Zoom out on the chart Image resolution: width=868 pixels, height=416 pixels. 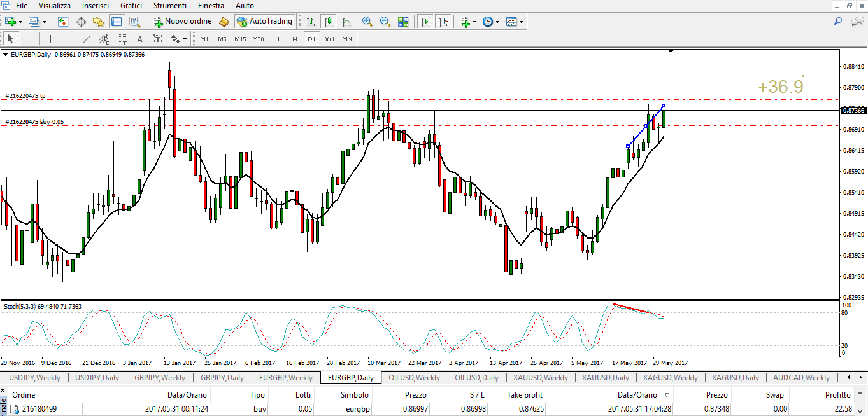385,22
